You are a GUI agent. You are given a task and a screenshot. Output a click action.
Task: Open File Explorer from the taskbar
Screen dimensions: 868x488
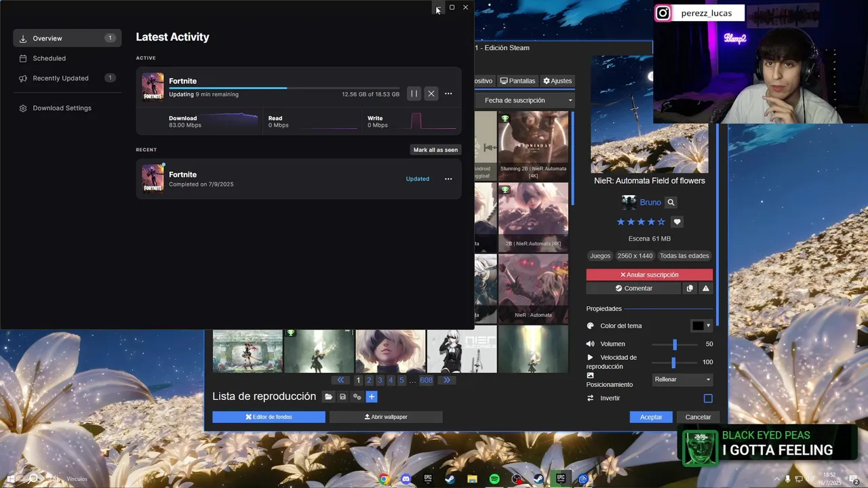472,479
